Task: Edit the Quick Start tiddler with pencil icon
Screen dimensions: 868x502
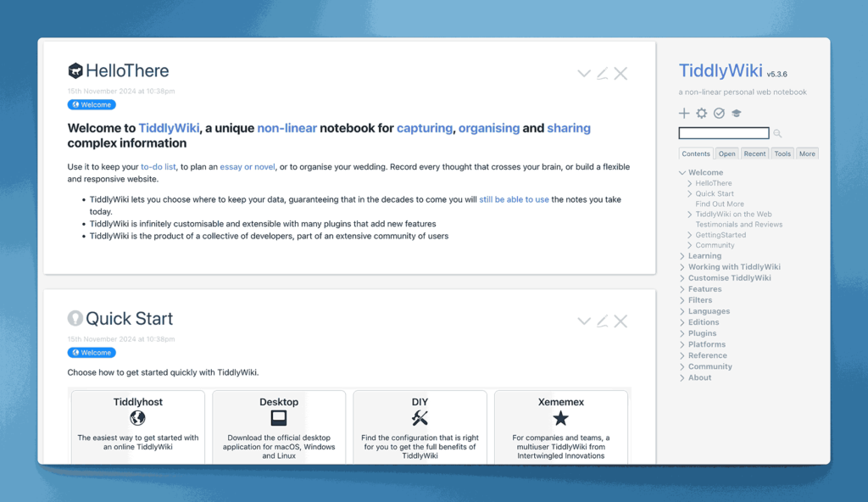Action: [603, 321]
